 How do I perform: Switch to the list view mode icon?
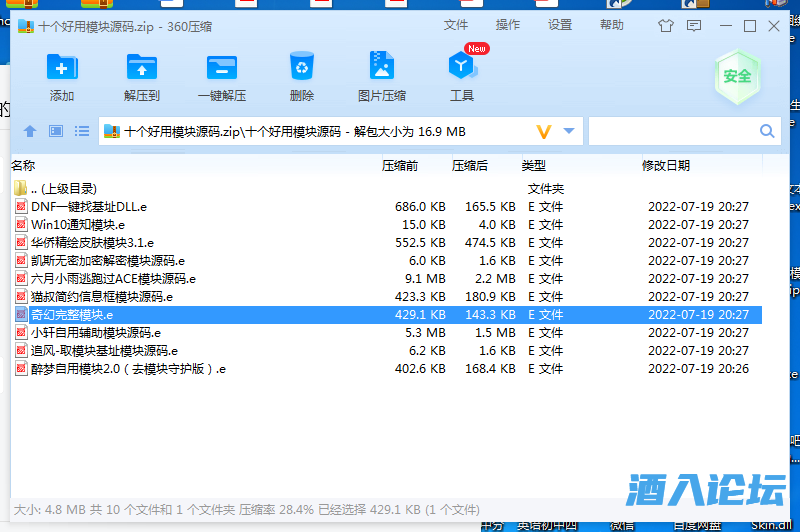82,131
